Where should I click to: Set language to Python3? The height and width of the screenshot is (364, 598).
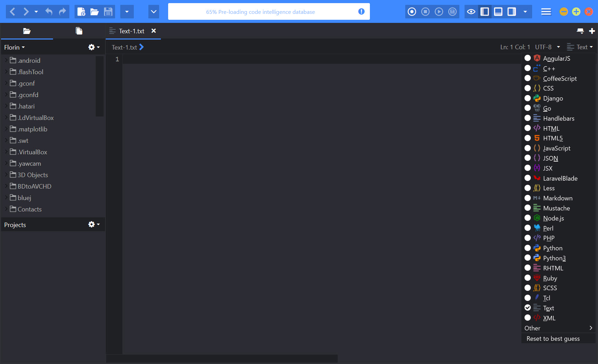558,258
